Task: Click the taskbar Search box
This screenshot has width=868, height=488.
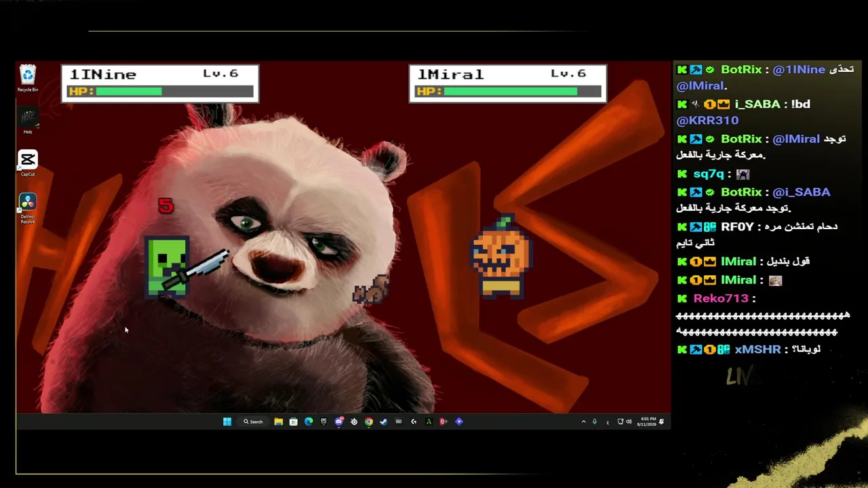Action: click(253, 422)
